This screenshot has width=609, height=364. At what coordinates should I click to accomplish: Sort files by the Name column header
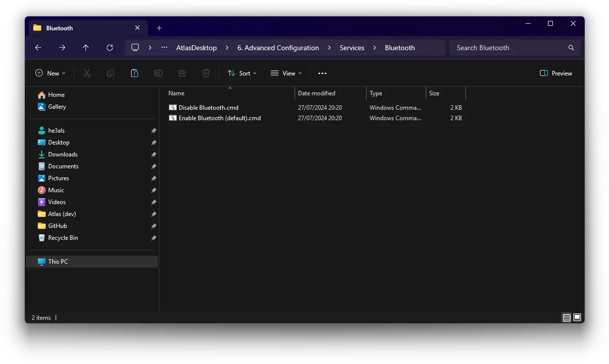tap(176, 93)
